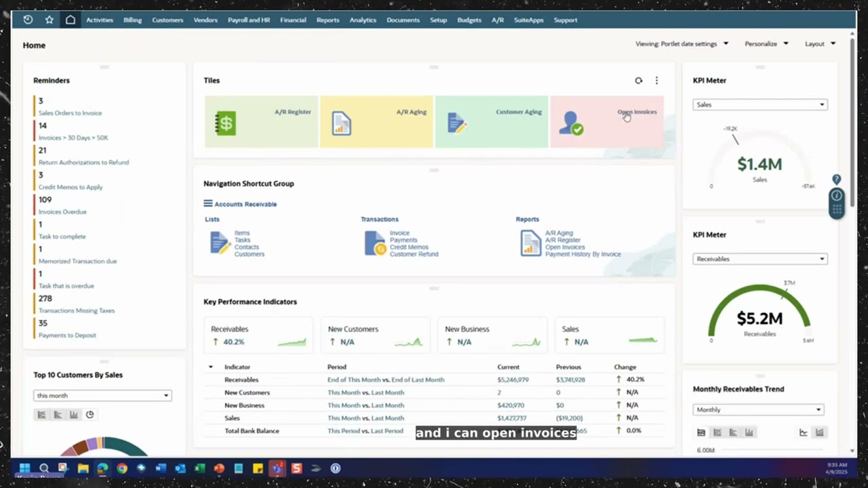Open the Tiles portlet three-dot menu

point(656,81)
